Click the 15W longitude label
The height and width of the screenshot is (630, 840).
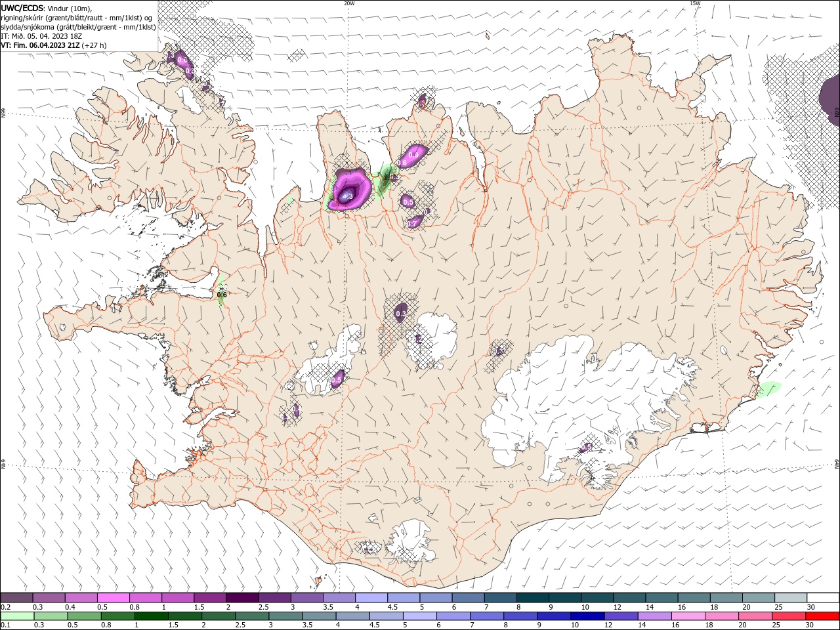695,3
